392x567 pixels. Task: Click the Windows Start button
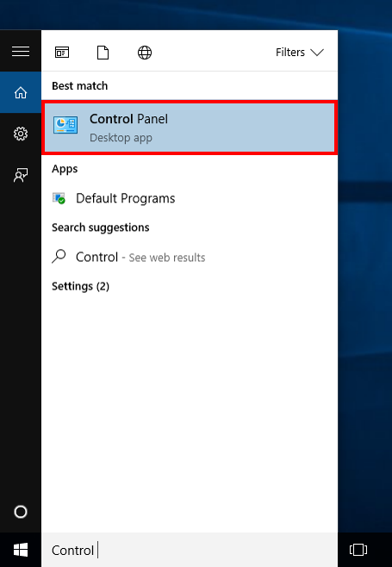click(21, 550)
